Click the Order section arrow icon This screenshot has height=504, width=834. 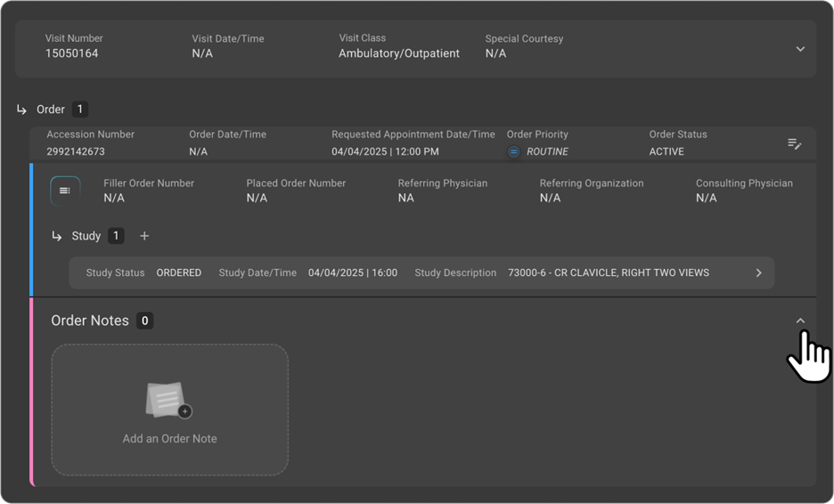[x=21, y=110]
